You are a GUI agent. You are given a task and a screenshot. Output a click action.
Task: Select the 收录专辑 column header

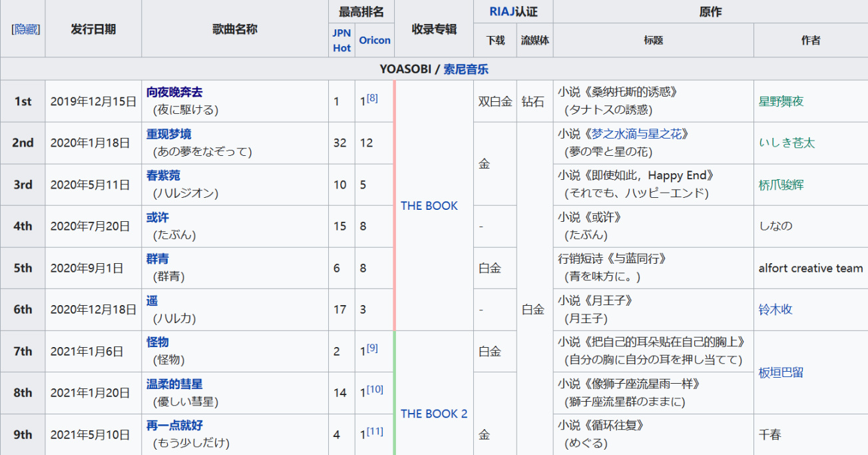tap(434, 29)
